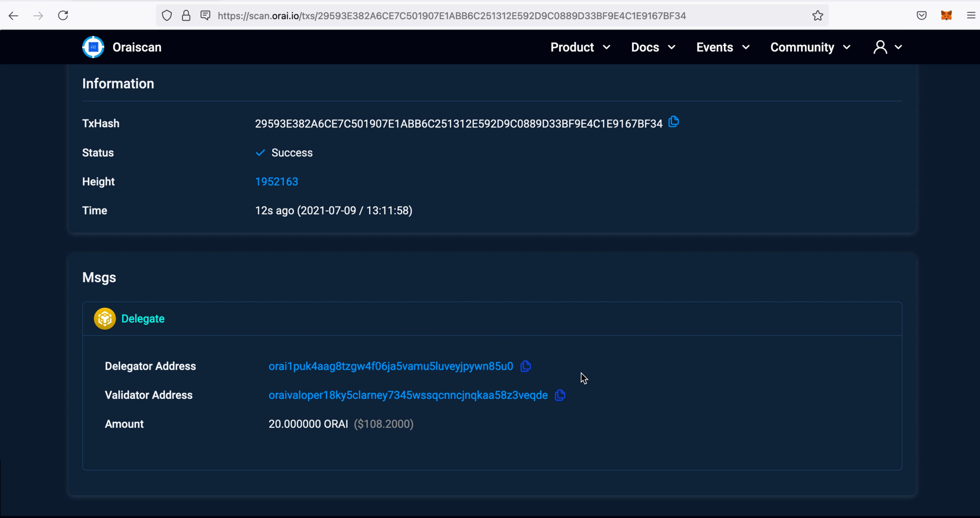Click the Time field label
980x518 pixels.
coord(94,210)
